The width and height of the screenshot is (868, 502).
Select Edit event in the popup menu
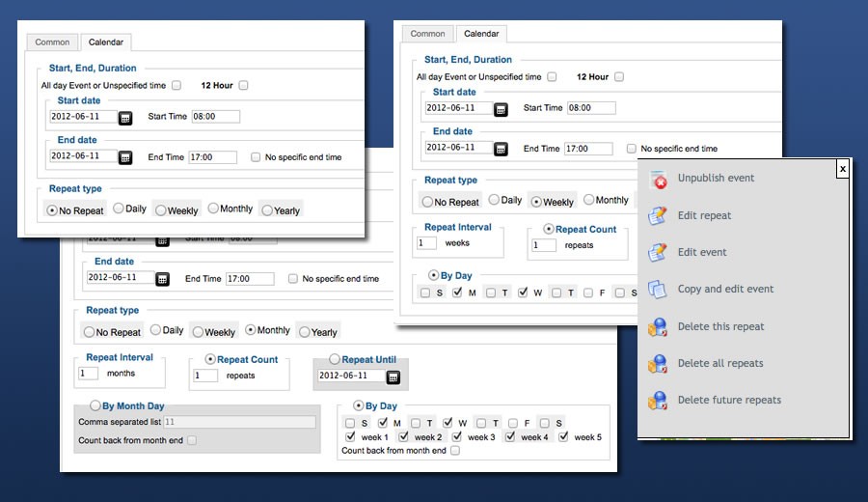click(x=702, y=253)
